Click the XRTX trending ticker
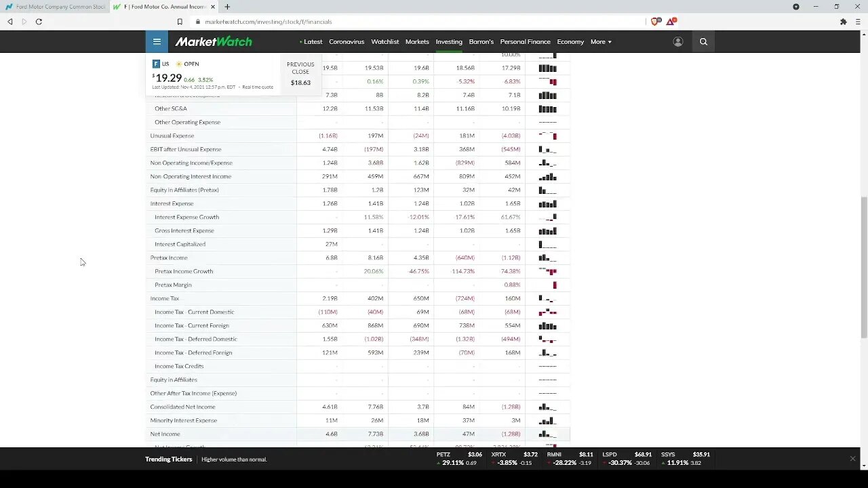The image size is (868, 488). [x=515, y=459]
